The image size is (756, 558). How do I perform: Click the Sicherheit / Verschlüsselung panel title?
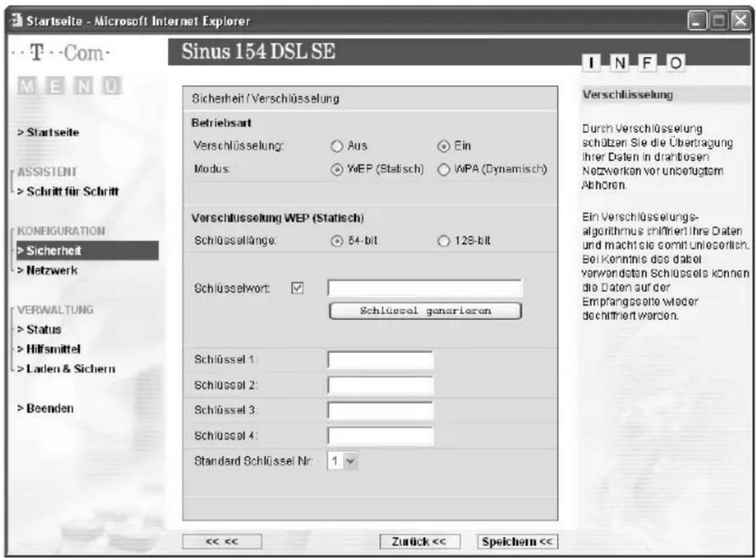(266, 99)
